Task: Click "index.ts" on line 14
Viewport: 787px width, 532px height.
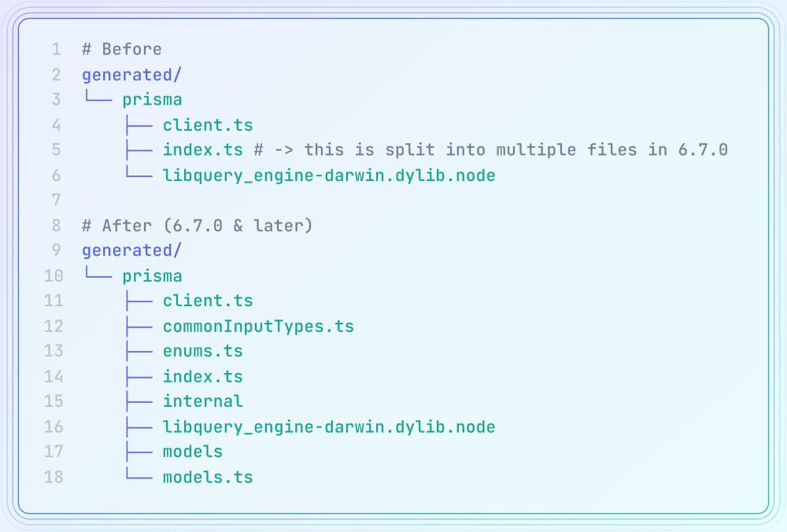Action: (203, 376)
